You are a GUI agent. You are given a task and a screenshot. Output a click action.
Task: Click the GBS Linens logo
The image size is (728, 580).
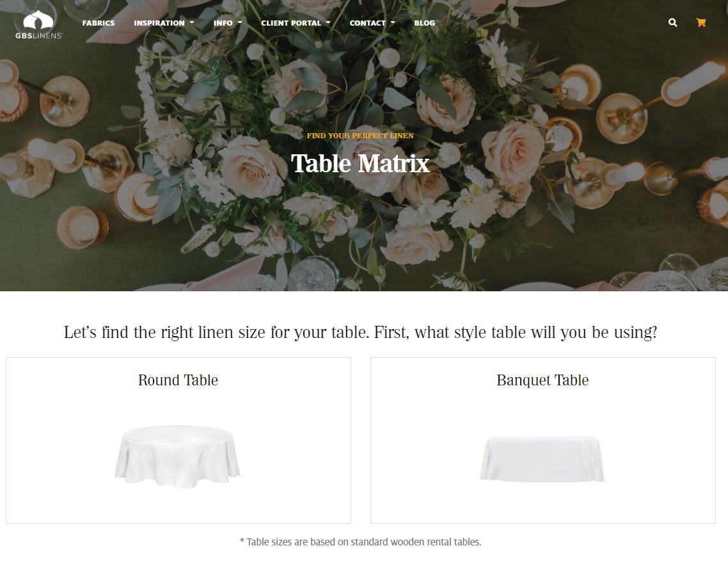point(38,25)
